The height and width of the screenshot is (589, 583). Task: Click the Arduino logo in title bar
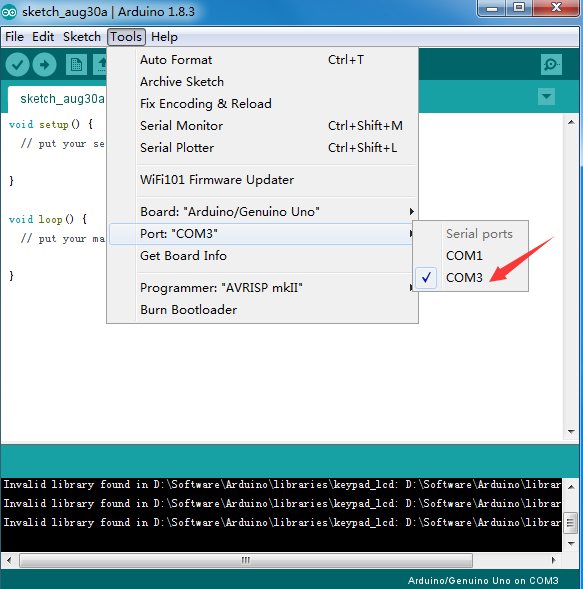(x=9, y=12)
